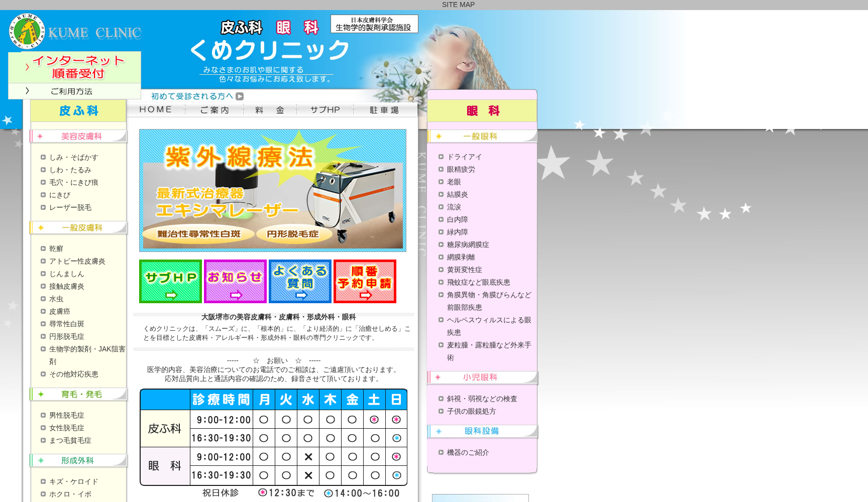Click the bullet icon next to ドライアイ
This screenshot has width=868, height=502.
441,157
